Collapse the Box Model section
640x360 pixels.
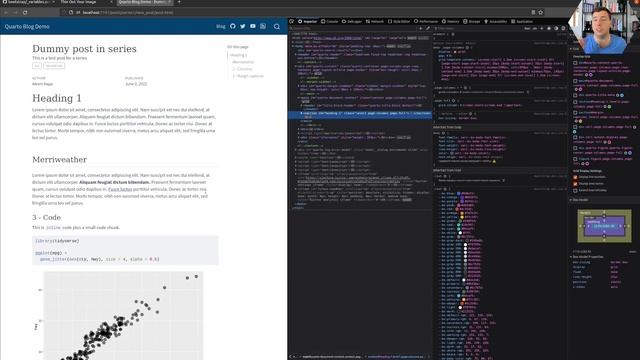coord(571,200)
